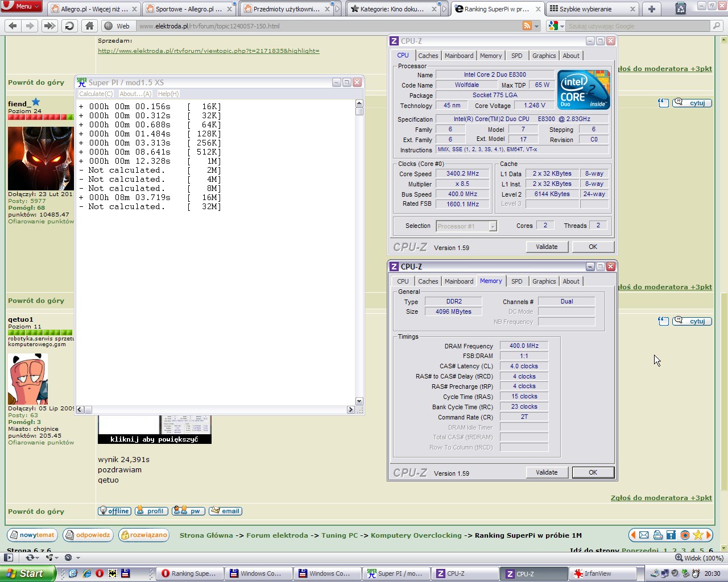
Task: Switch to the 'Przedmioty użytkowni' tab
Action: pos(287,9)
